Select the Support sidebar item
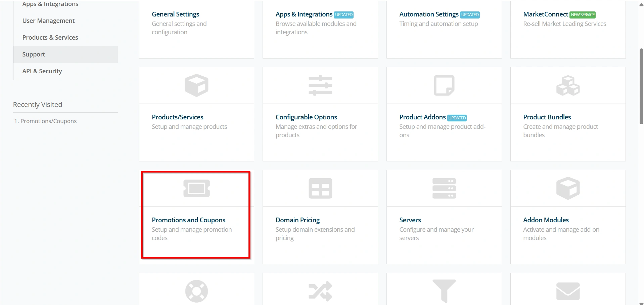 coord(65,54)
